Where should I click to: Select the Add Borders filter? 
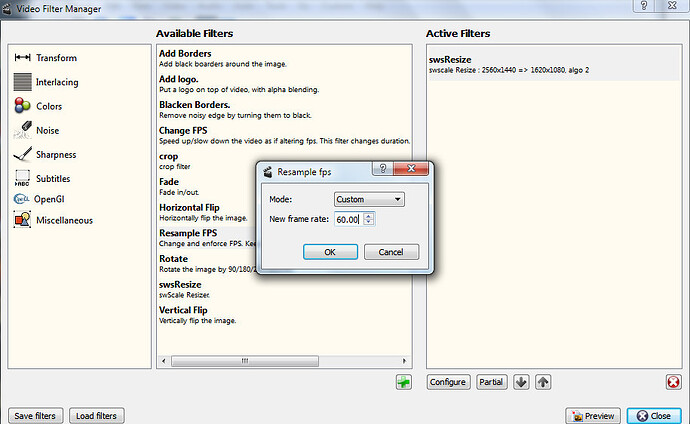coord(284,58)
